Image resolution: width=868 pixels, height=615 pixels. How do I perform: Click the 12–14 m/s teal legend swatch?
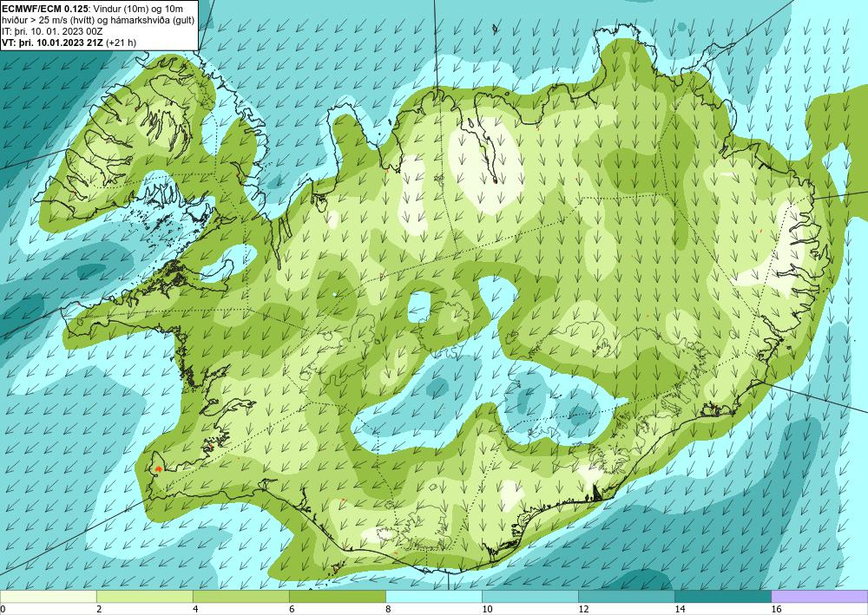tap(627, 597)
